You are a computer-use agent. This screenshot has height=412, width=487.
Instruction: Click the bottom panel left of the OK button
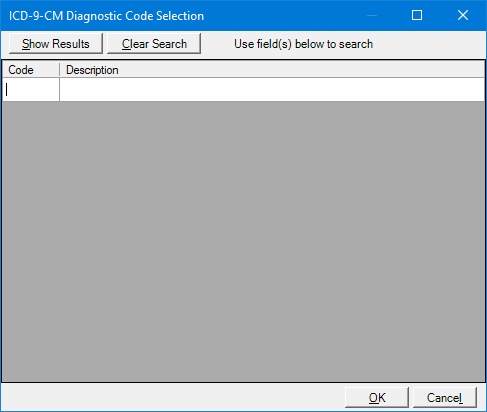[172, 397]
